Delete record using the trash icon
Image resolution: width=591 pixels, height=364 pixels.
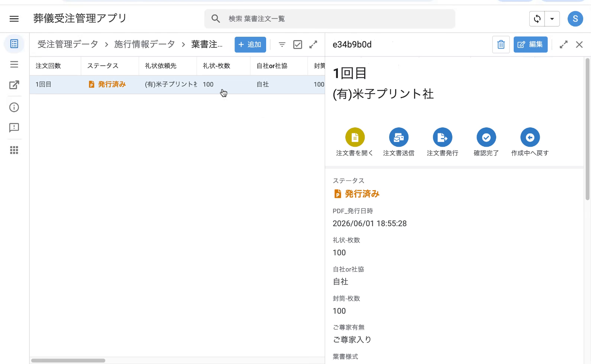(x=501, y=45)
